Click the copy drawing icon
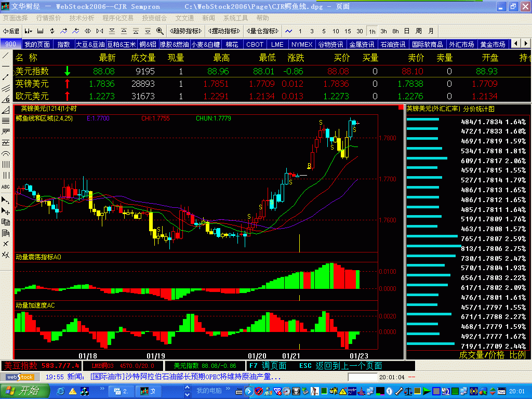 pyautogui.click(x=6, y=222)
